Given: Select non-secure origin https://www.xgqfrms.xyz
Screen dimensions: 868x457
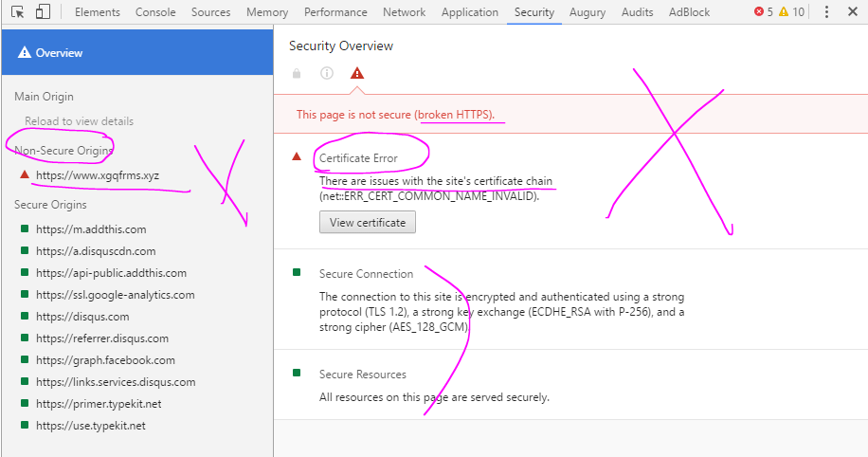Looking at the screenshot, I should pyautogui.click(x=98, y=175).
